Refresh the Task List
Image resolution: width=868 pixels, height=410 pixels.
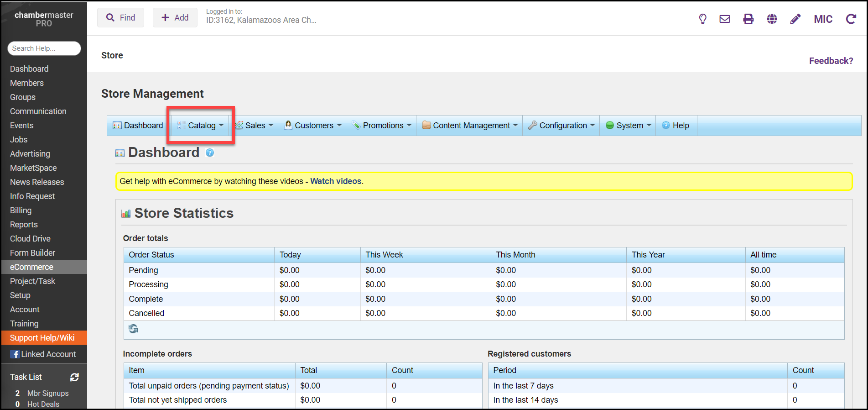[x=74, y=377]
